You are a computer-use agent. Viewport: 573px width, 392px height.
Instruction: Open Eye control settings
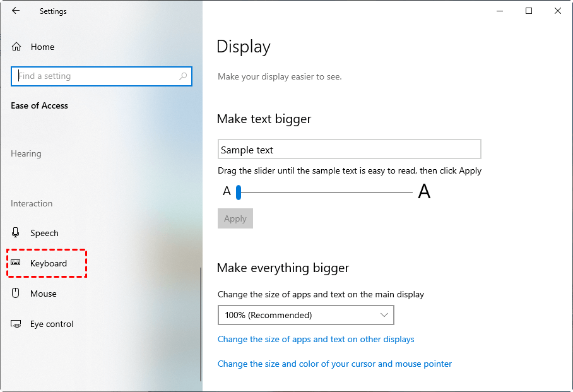pos(52,324)
